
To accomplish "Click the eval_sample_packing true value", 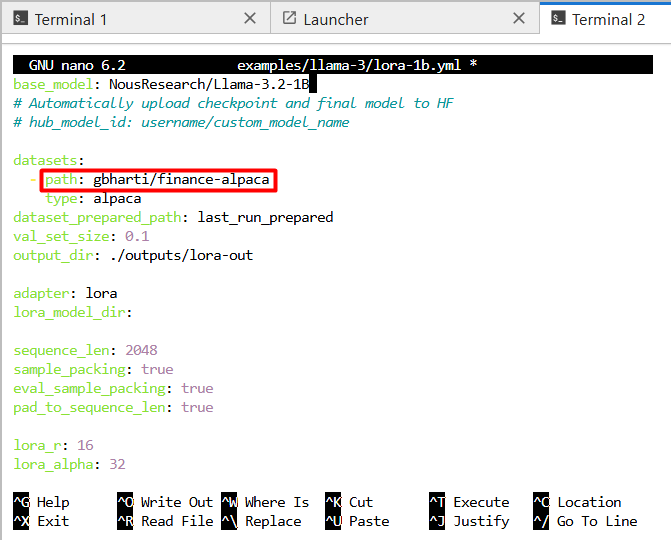I will (x=197, y=389).
